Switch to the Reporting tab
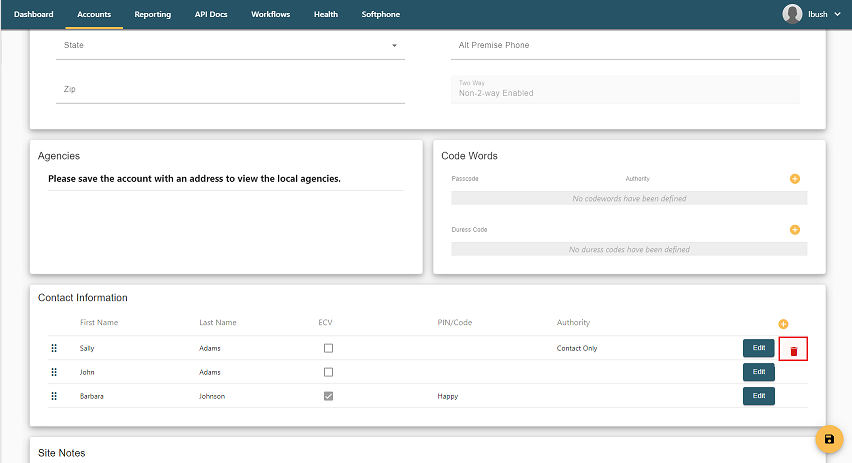The height and width of the screenshot is (463, 852). click(152, 15)
